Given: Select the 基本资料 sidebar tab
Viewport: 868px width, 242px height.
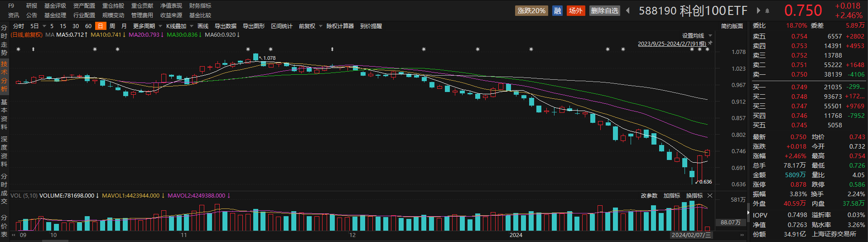Looking at the screenshot, I should click(4, 115).
